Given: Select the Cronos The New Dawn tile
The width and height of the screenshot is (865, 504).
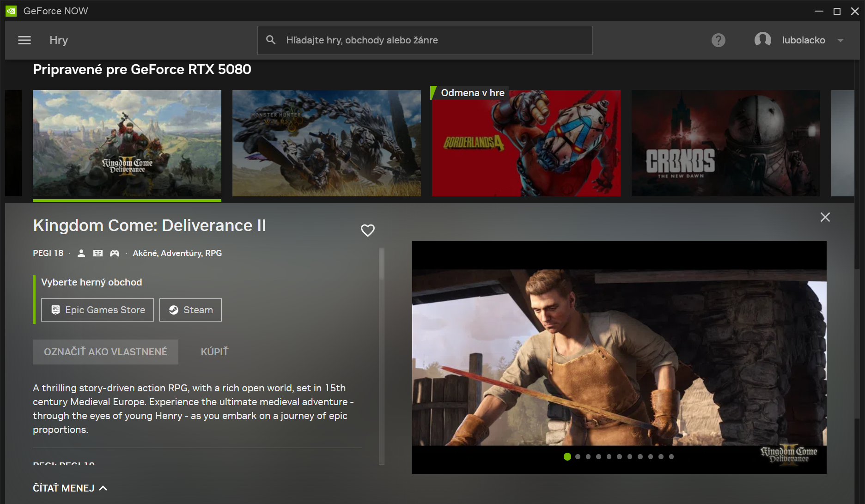Looking at the screenshot, I should point(725,143).
